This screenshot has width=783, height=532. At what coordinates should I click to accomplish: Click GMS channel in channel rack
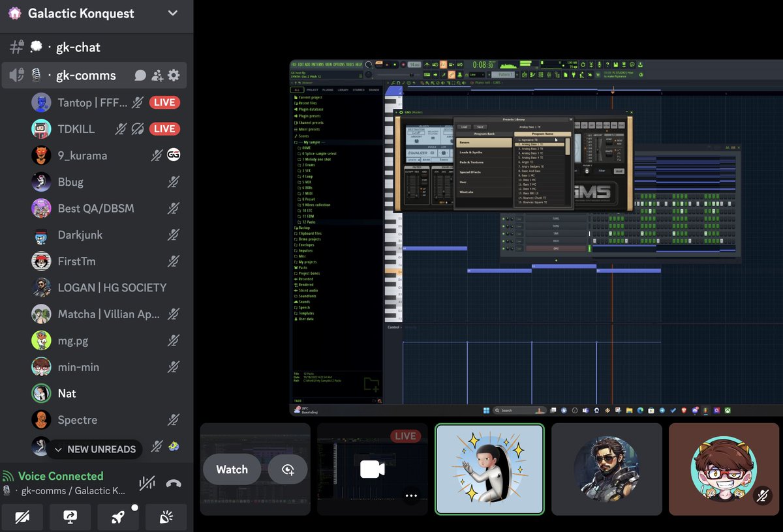tap(556, 248)
